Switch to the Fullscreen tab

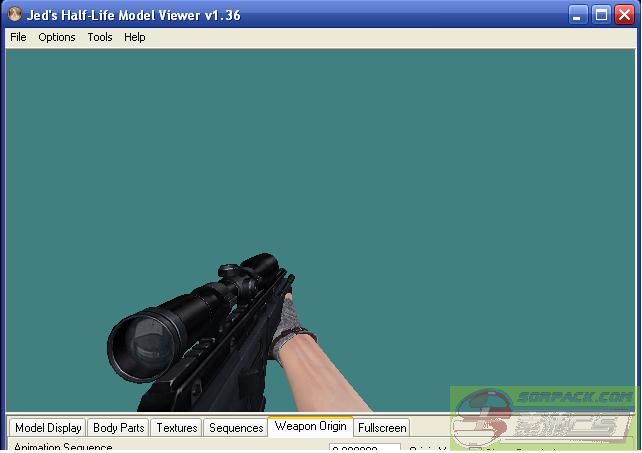[382, 428]
